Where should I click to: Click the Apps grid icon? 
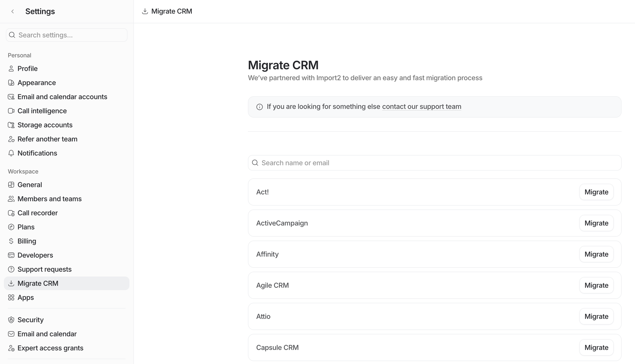11,297
